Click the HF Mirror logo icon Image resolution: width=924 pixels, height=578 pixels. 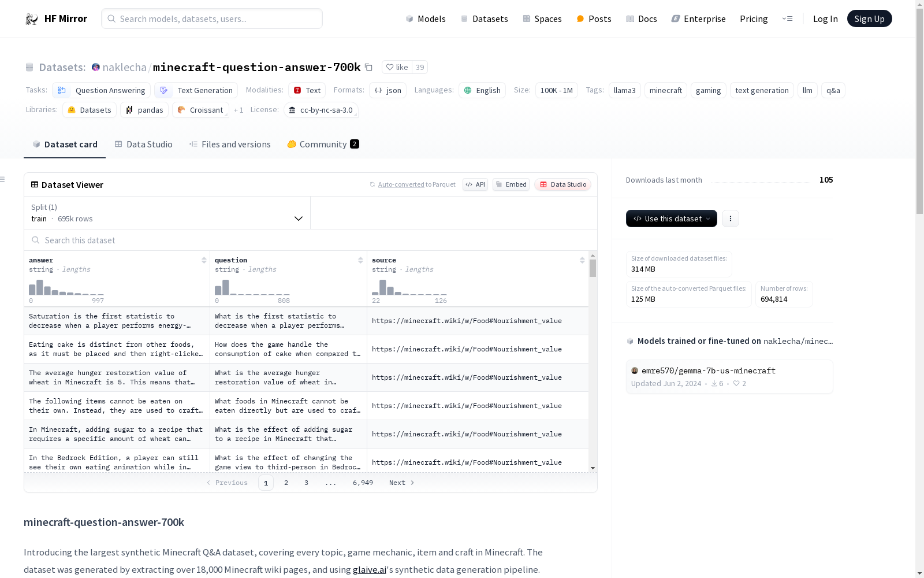click(x=32, y=19)
